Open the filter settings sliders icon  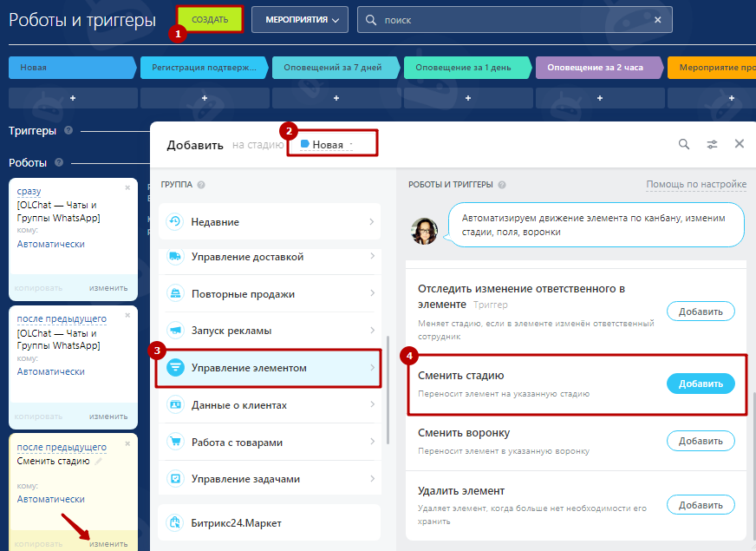tap(712, 144)
